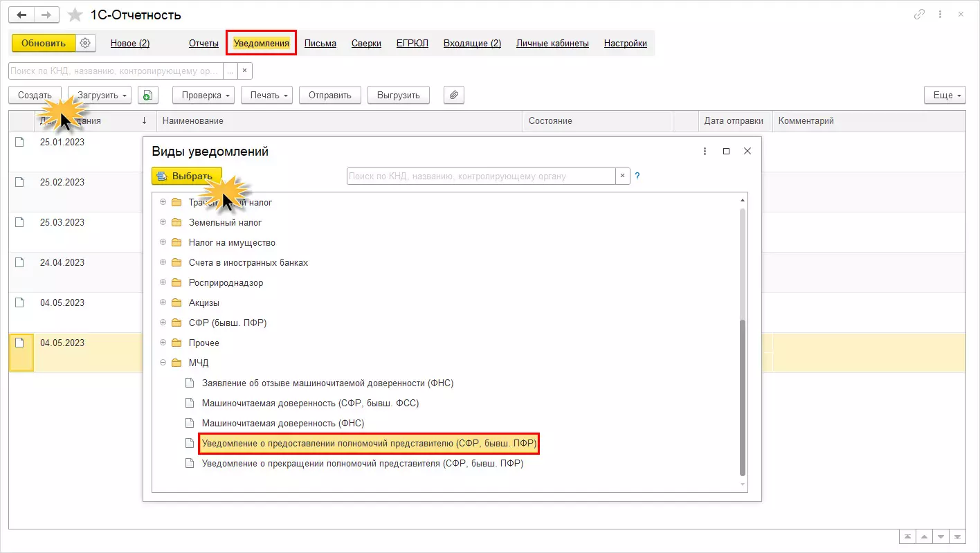Click the green plus document icon after Загрузить
The image size is (980, 553).
point(147,96)
